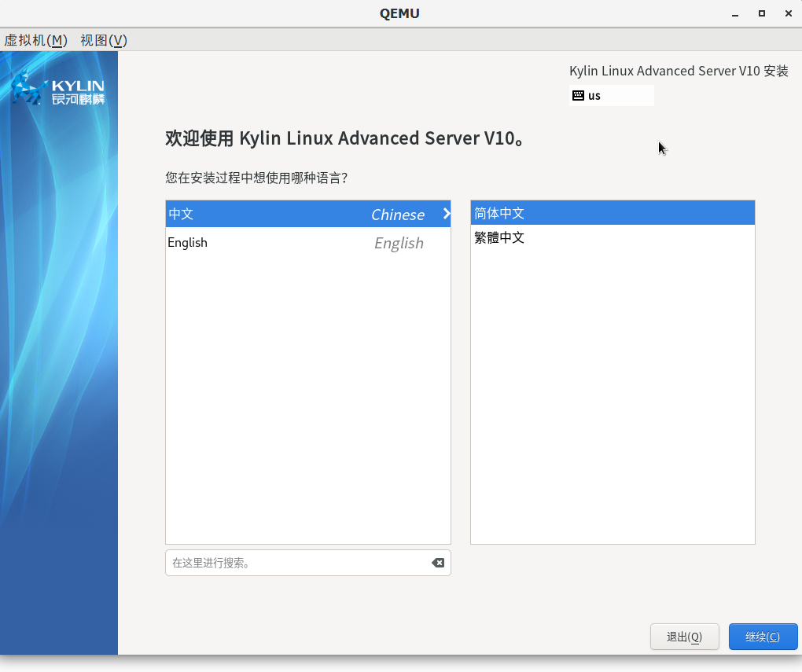Minimize the QEMU window

tap(735, 14)
